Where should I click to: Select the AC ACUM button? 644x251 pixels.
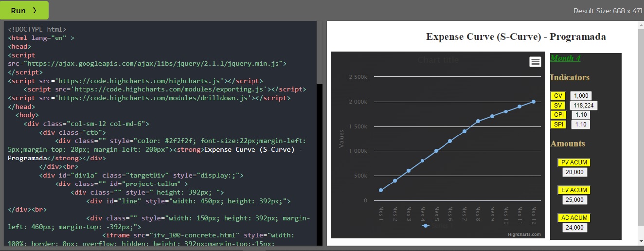tap(574, 218)
